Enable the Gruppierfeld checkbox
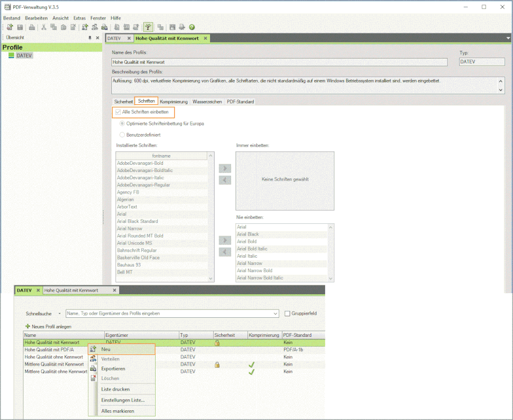This screenshot has width=513, height=420. pyautogui.click(x=287, y=313)
